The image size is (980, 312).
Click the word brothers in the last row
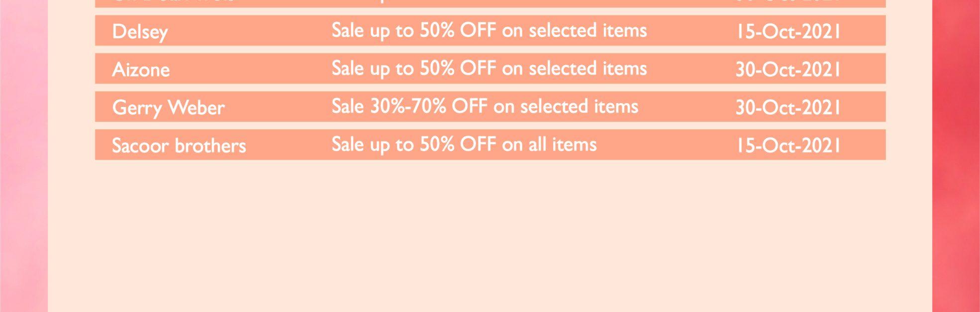click(x=210, y=145)
